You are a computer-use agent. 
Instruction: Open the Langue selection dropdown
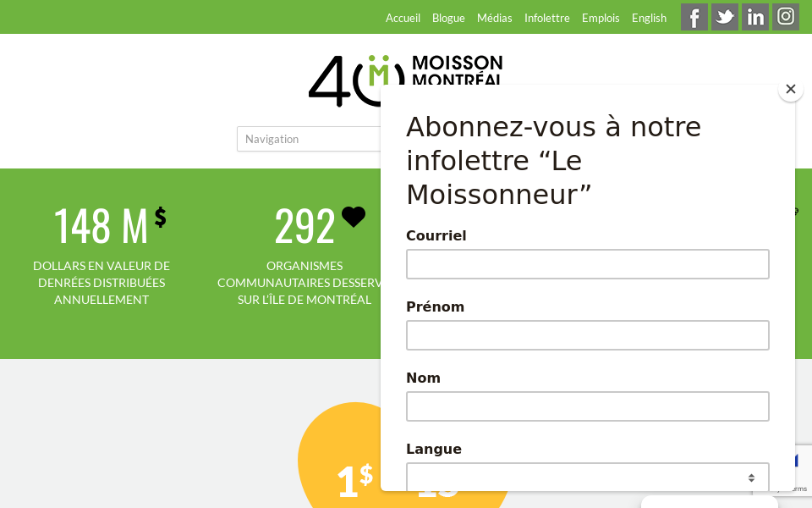pos(588,478)
